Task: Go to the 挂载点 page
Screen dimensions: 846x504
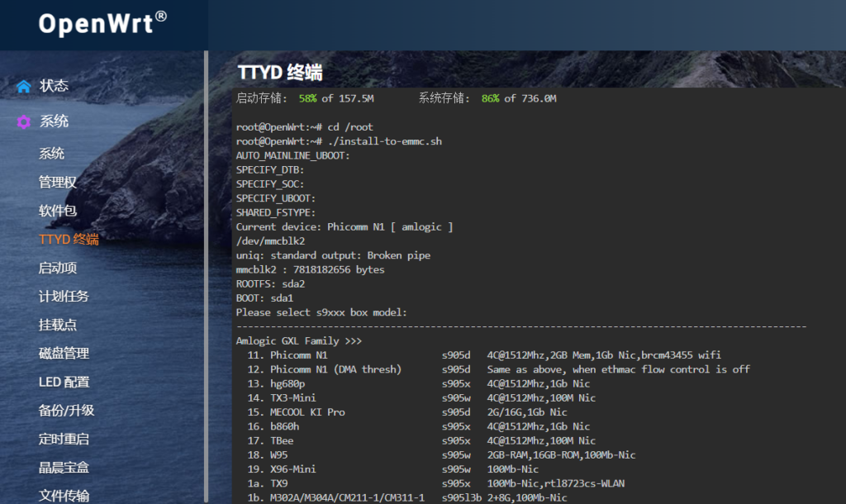Action: click(x=55, y=324)
